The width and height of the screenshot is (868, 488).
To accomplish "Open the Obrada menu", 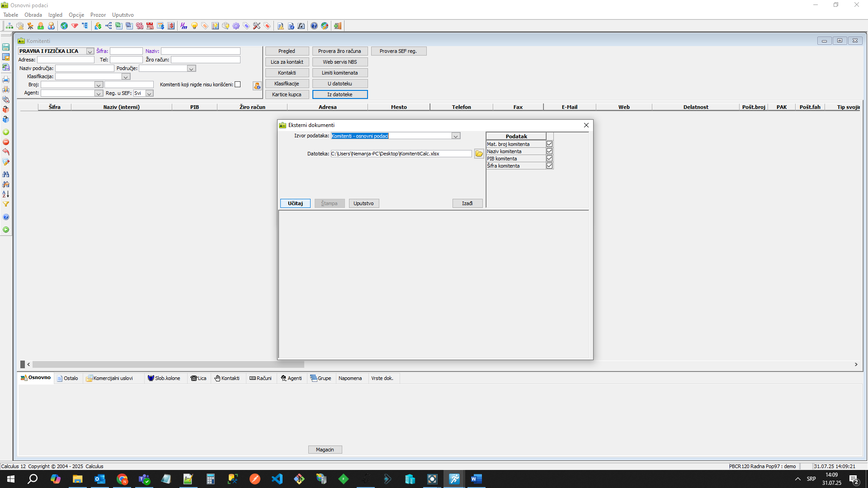I will point(33,15).
